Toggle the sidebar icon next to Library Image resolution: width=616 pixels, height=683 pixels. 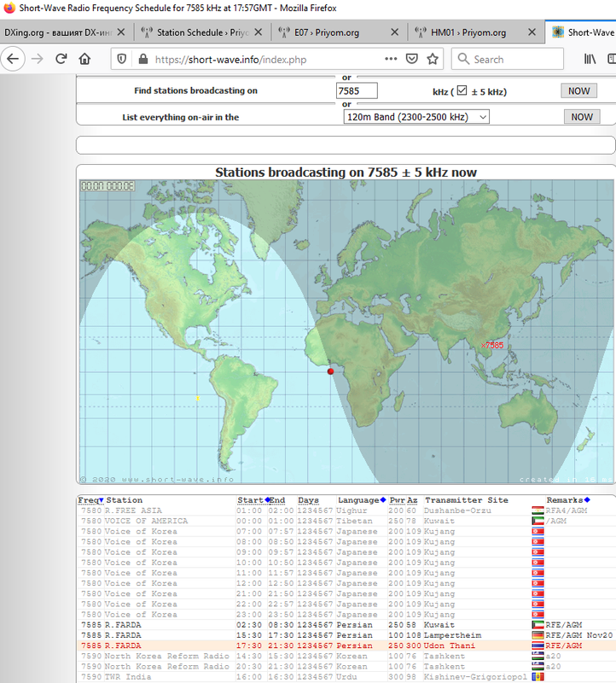click(x=612, y=59)
